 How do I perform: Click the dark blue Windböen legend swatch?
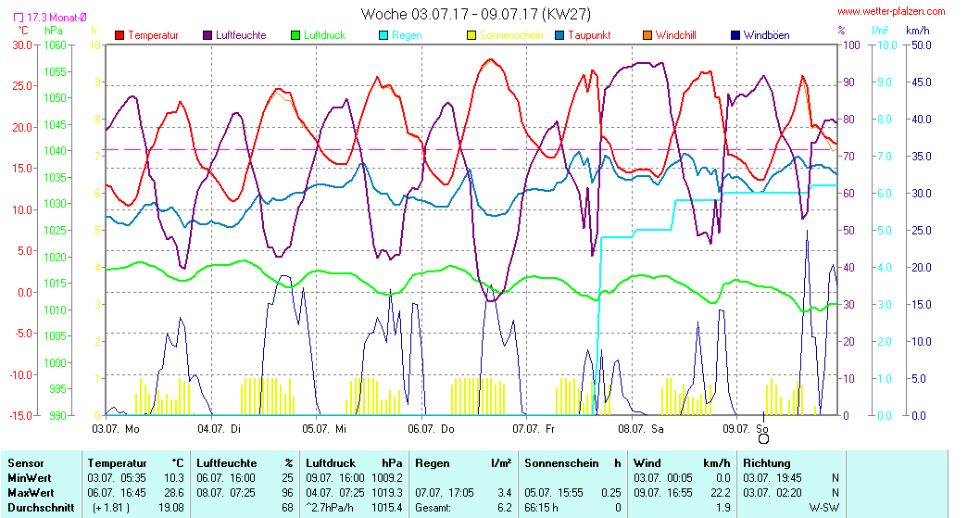tap(735, 35)
